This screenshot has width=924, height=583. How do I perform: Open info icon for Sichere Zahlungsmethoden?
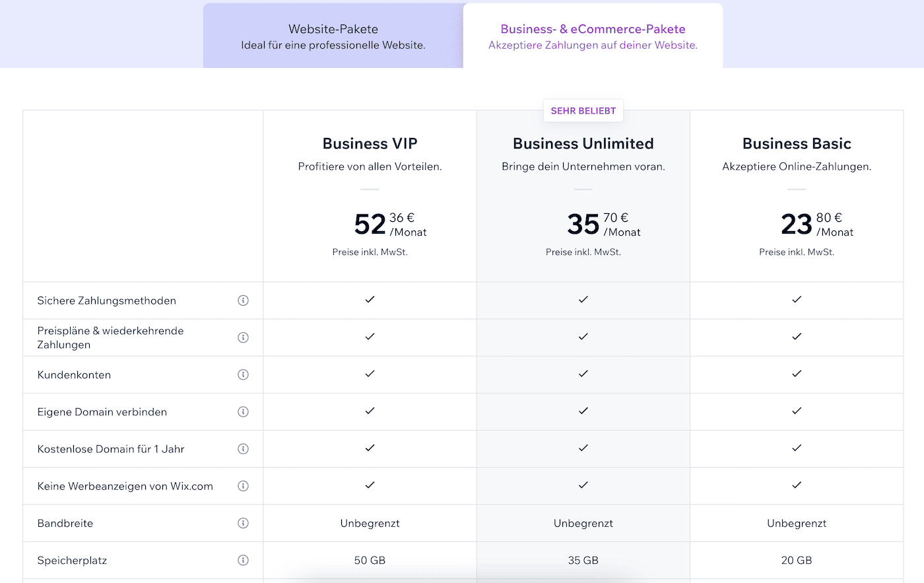click(x=243, y=300)
